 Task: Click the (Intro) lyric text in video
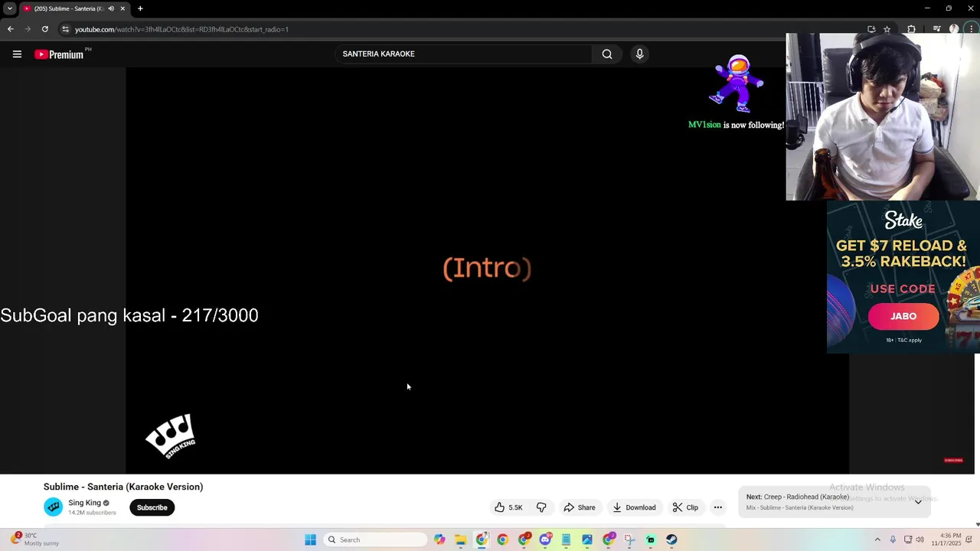click(487, 268)
